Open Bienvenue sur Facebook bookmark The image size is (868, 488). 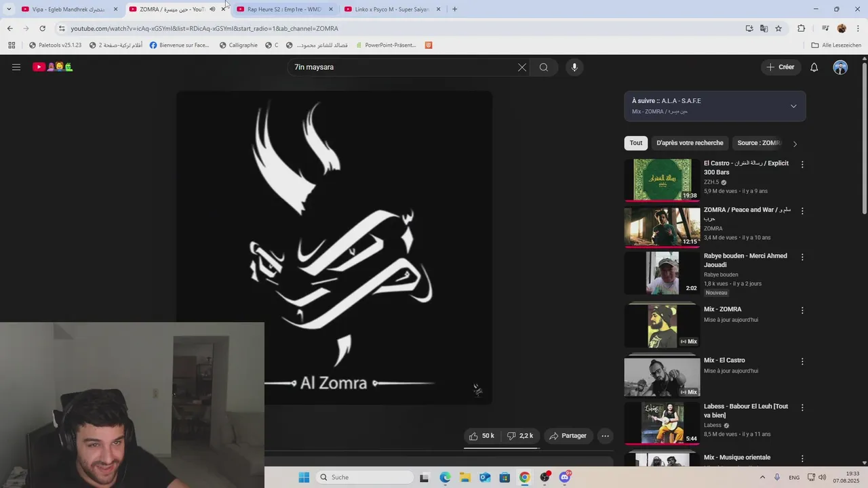(x=180, y=45)
